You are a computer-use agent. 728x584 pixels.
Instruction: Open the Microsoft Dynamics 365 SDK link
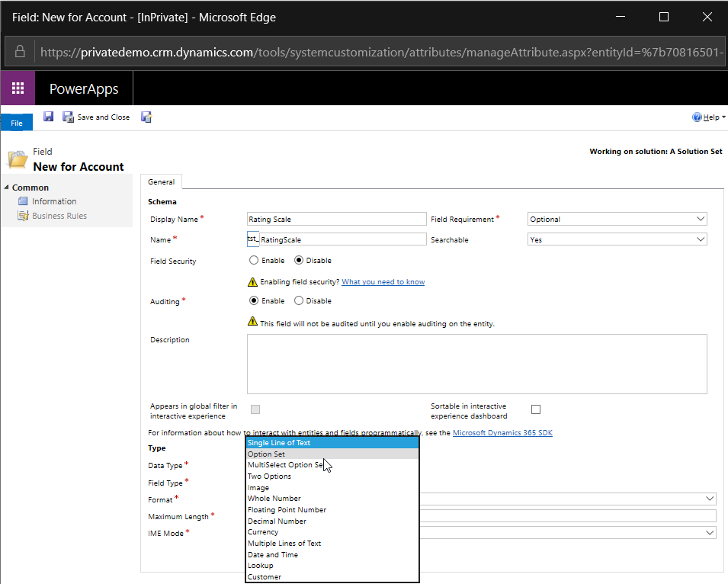pyautogui.click(x=502, y=433)
